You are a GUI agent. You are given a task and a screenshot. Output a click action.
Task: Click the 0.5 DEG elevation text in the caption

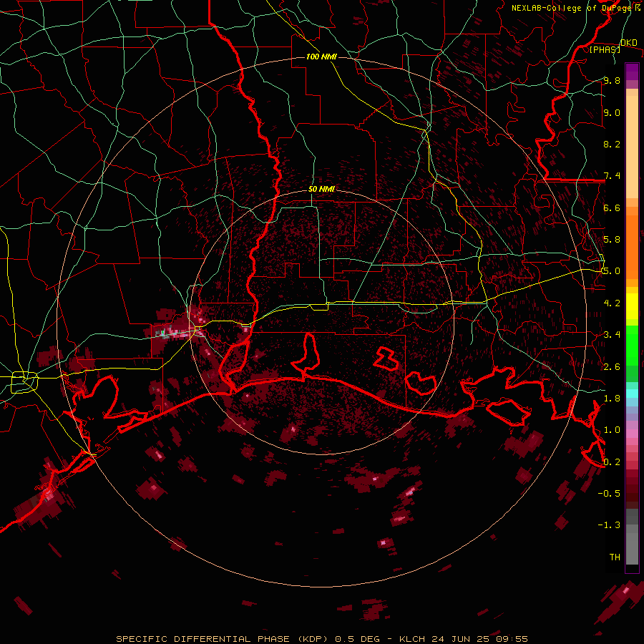click(x=357, y=639)
